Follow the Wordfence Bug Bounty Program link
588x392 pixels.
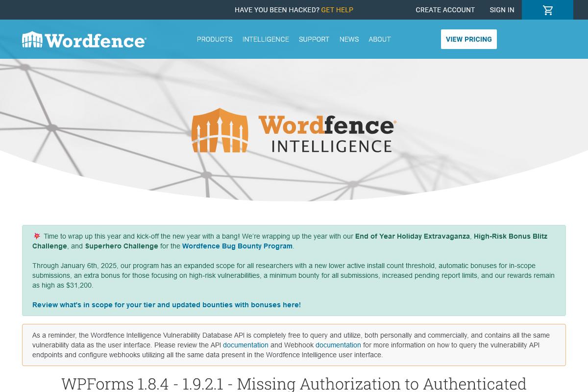[237, 246]
